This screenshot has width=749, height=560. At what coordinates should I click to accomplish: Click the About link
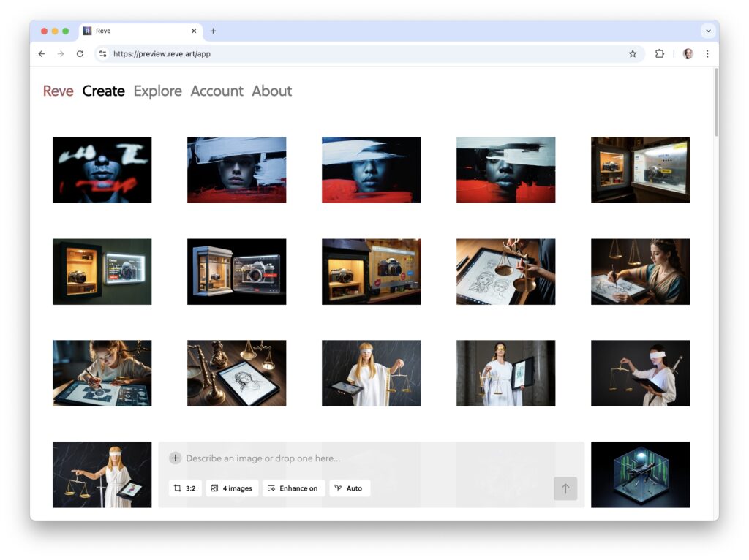271,91
